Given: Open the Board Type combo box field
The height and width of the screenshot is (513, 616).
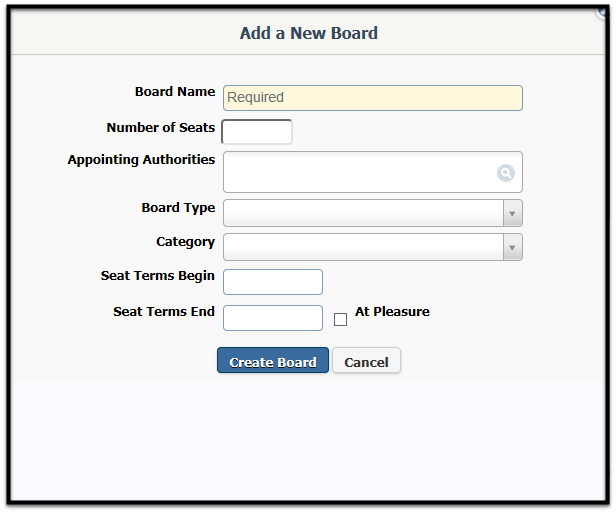Looking at the screenshot, I should 373,213.
